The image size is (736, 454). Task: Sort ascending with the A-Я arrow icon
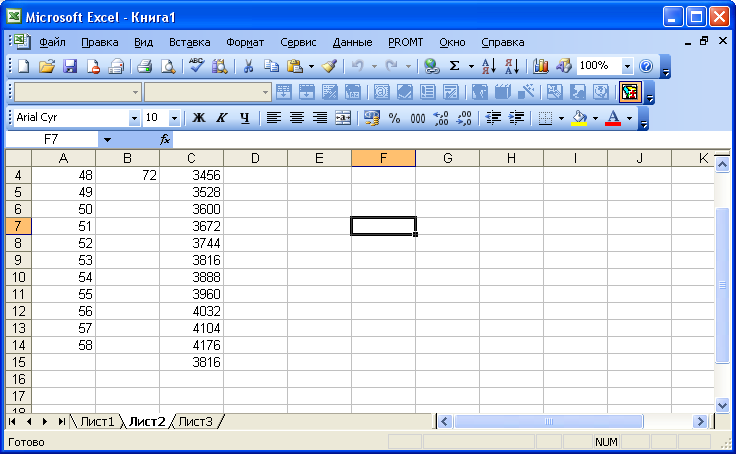pos(489,66)
